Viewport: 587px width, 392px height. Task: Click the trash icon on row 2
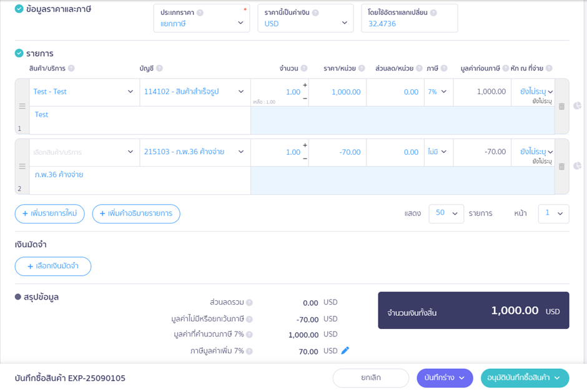pos(561,167)
